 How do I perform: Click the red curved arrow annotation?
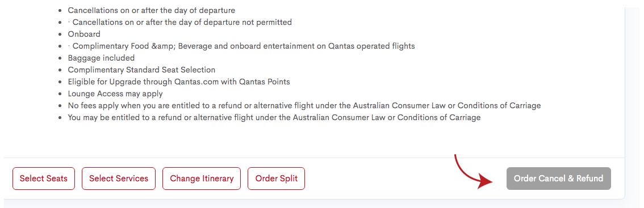473,172
